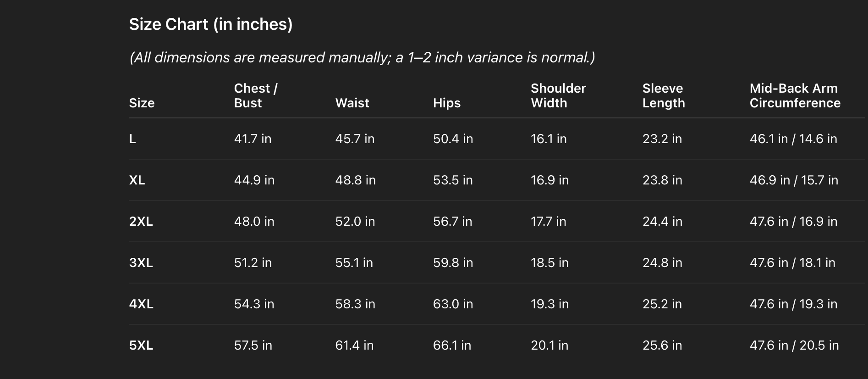Select the Waist column header
This screenshot has width=868, height=379.
click(352, 103)
